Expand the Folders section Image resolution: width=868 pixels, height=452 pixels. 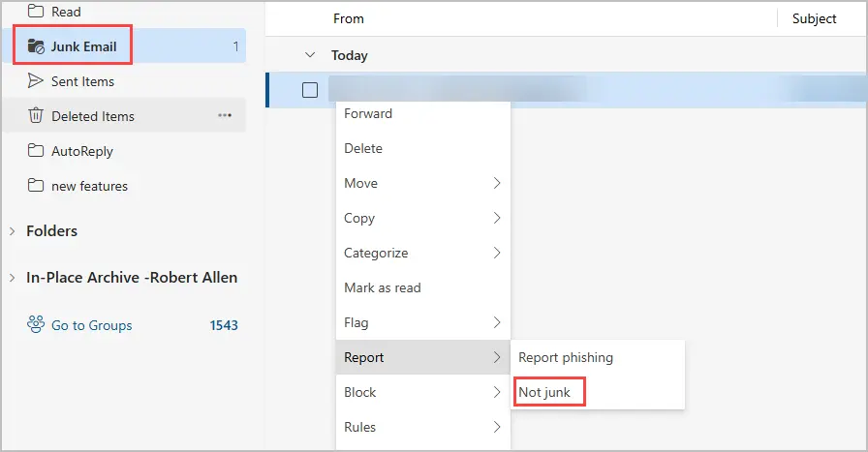[x=12, y=231]
